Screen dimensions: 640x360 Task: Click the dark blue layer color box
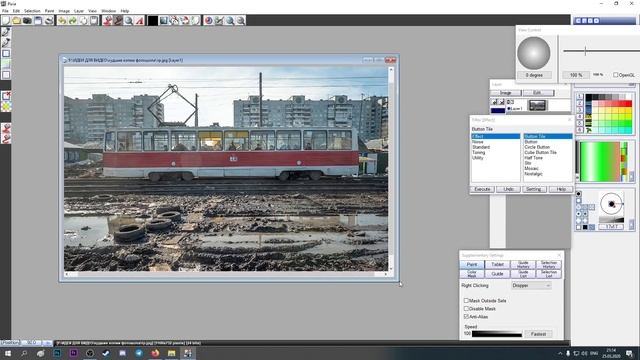(498, 110)
